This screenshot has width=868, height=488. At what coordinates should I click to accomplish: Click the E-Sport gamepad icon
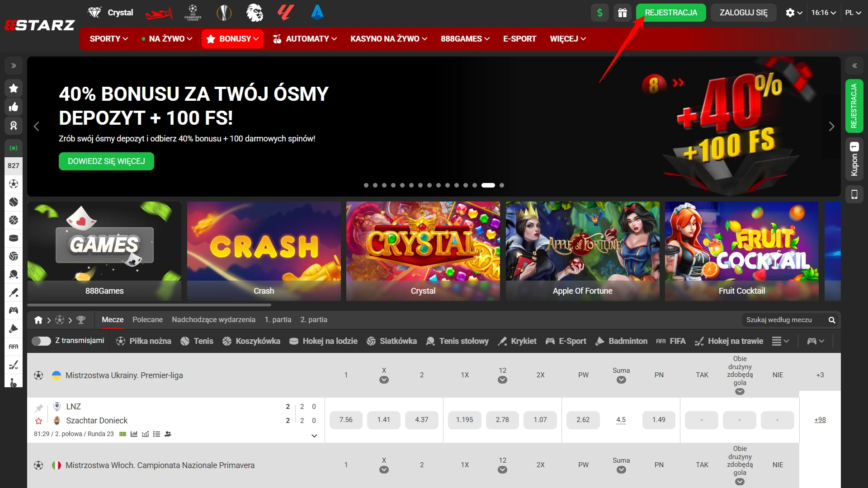click(550, 341)
